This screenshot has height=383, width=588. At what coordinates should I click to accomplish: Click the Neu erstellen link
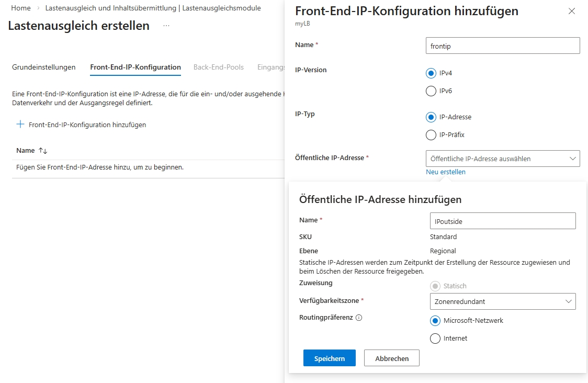(x=446, y=172)
